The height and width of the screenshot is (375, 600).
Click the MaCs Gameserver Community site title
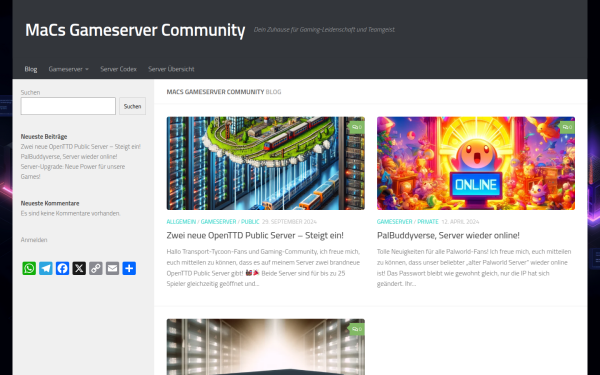point(135,30)
